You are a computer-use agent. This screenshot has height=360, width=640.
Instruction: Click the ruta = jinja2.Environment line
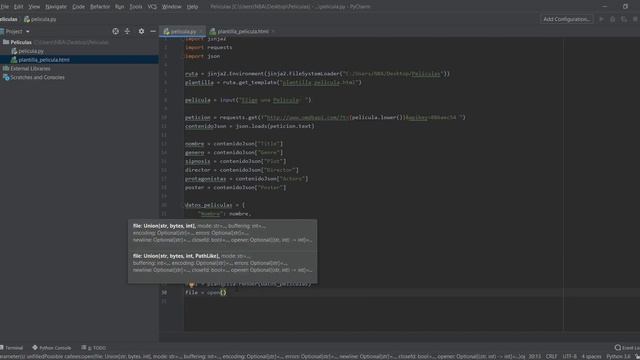point(317,74)
